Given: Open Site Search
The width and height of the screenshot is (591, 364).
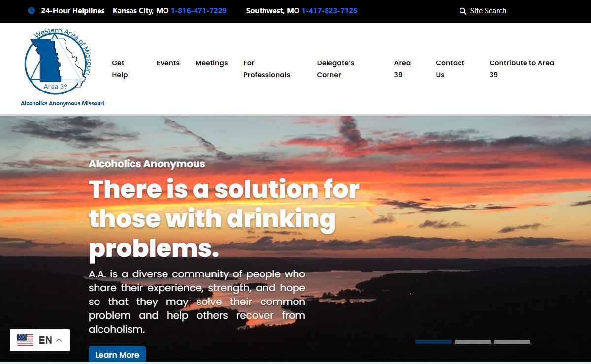Looking at the screenshot, I should pyautogui.click(x=488, y=11).
